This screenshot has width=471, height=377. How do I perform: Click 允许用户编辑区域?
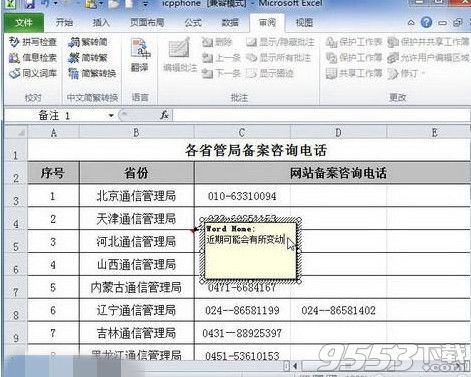click(x=428, y=58)
